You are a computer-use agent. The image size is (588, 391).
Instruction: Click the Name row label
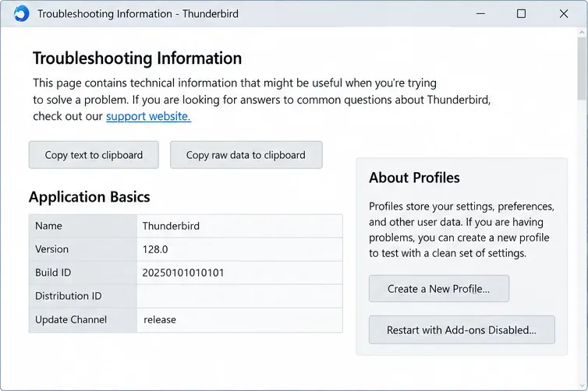49,226
